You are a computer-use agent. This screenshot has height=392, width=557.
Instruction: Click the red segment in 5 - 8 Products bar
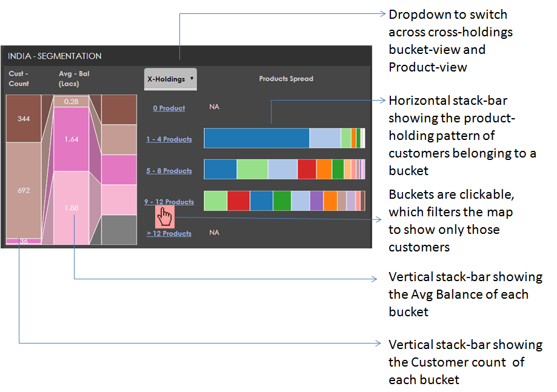tap(307, 170)
